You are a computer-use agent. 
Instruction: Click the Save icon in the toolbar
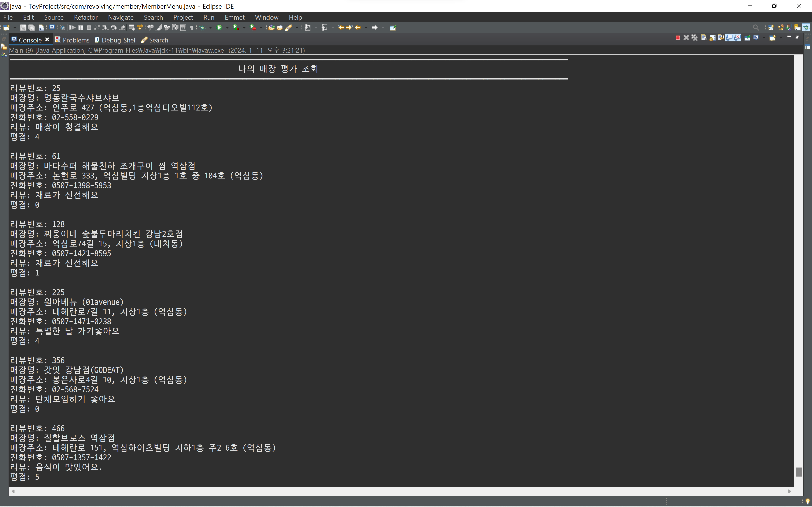23,27
